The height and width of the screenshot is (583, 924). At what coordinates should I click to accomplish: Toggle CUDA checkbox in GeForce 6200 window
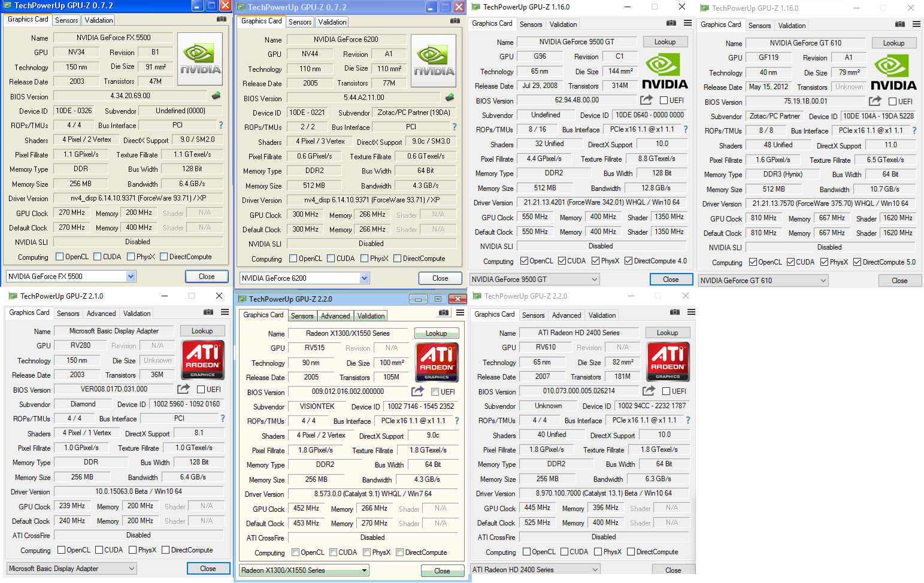[331, 259]
